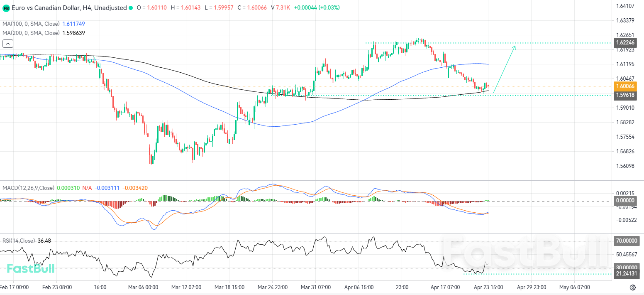The height and width of the screenshot is (295, 644).
Task: Select the green upward projection arrow
Action: (x=505, y=69)
